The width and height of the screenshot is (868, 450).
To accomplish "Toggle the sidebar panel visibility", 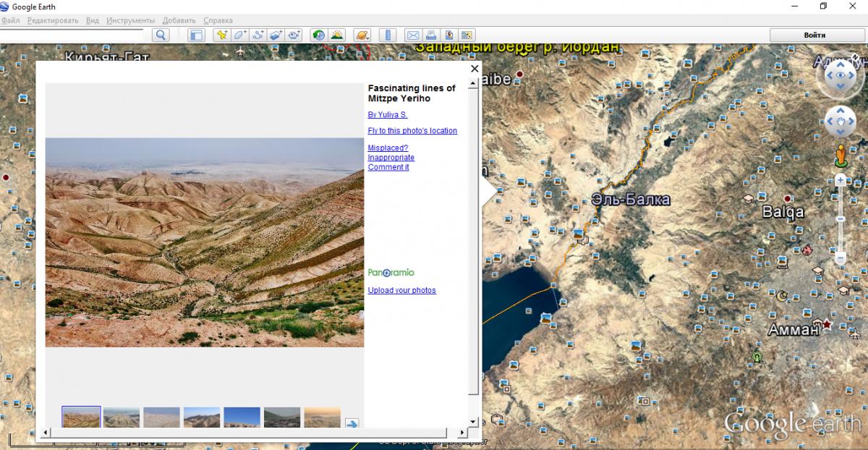I will (196, 35).
